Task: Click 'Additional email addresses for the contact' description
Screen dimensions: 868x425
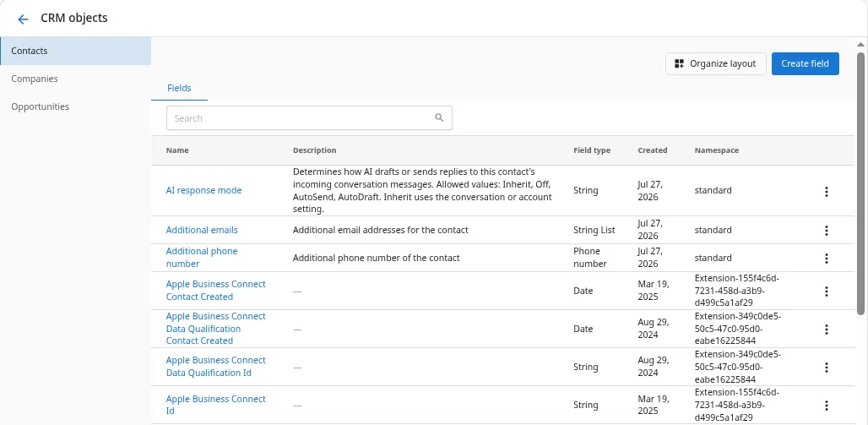Action: 380,230
